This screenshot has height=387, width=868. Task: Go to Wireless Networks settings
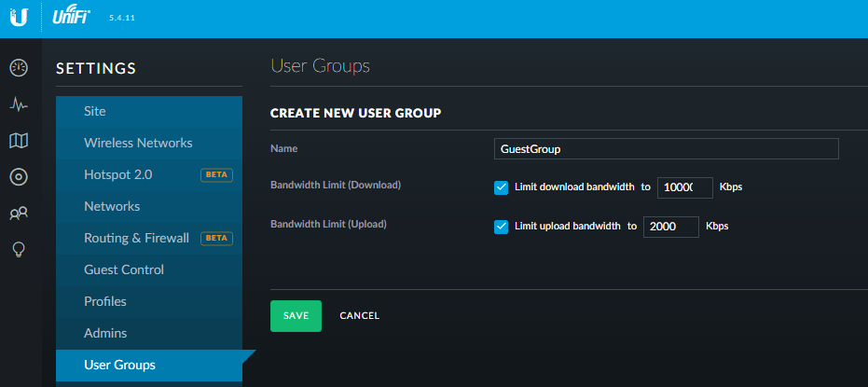[x=138, y=143]
